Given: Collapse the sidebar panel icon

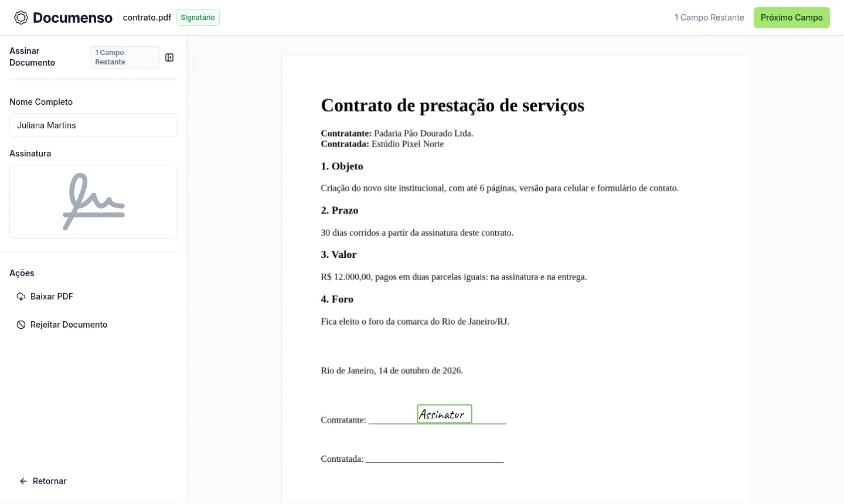Looking at the screenshot, I should [169, 57].
